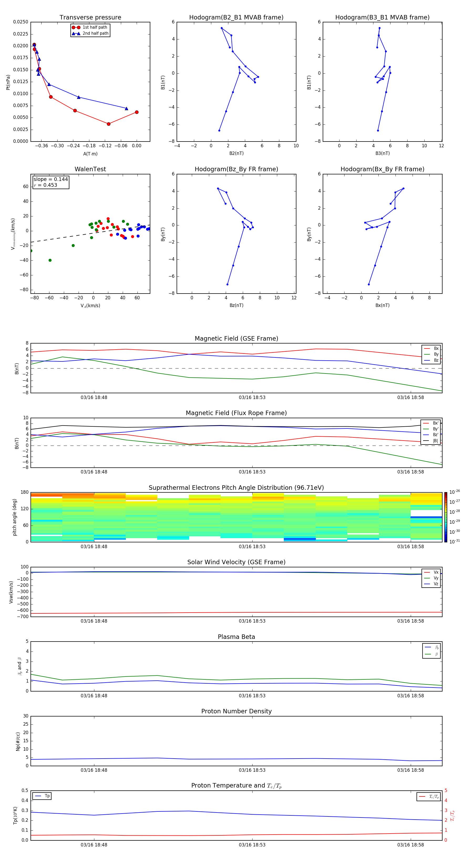The height and width of the screenshot is (868, 473).
Task: Click the 'Bz(nT)' x-axis label
Action: [236, 305]
